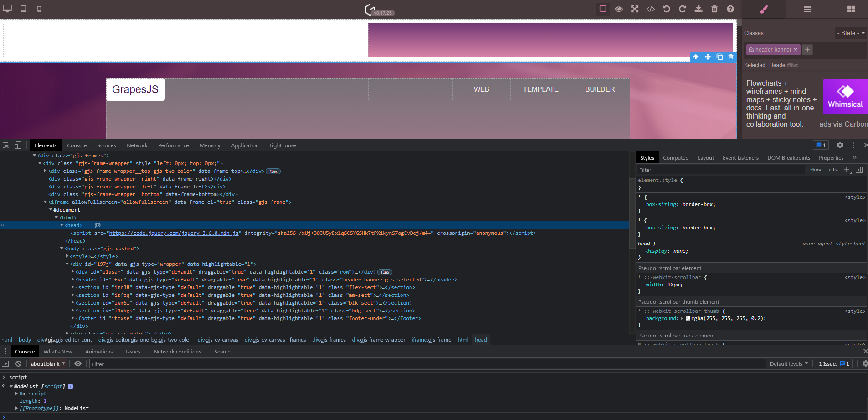The height and width of the screenshot is (420, 868).
Task: Open Blocks grid panel
Action: tap(851, 9)
